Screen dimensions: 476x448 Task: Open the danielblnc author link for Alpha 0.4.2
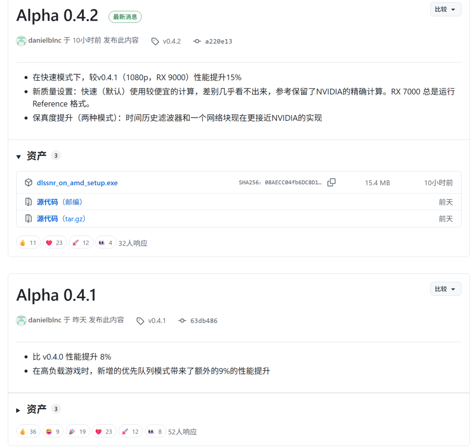coord(45,41)
